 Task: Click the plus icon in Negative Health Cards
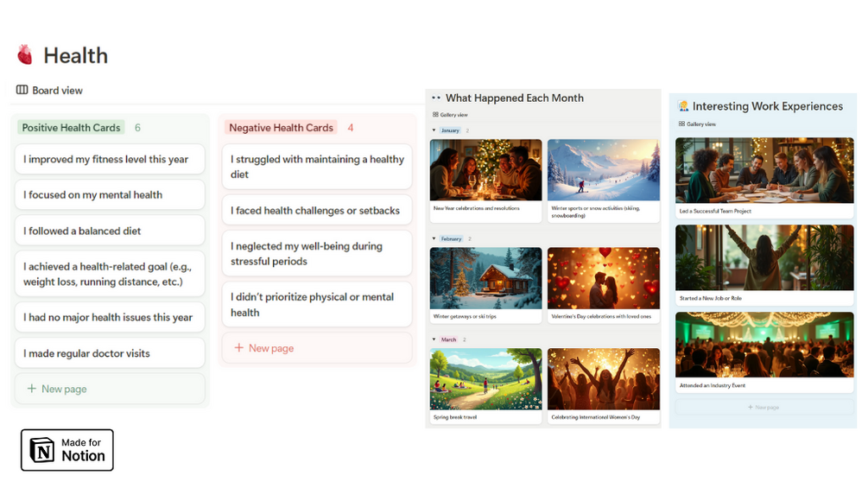pos(238,347)
